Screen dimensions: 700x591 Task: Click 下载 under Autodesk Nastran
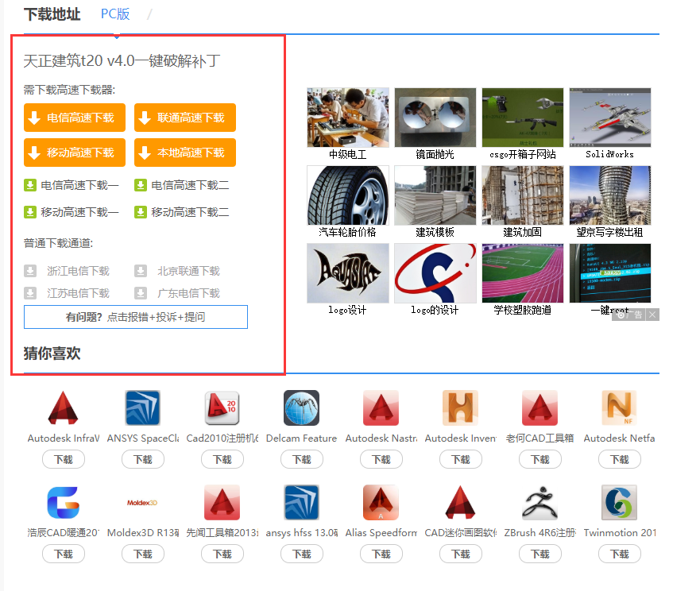coord(381,459)
